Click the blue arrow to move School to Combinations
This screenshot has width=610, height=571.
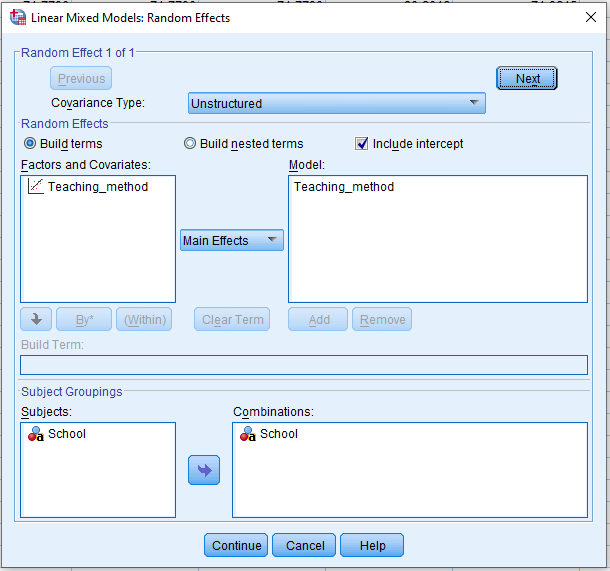click(x=204, y=470)
